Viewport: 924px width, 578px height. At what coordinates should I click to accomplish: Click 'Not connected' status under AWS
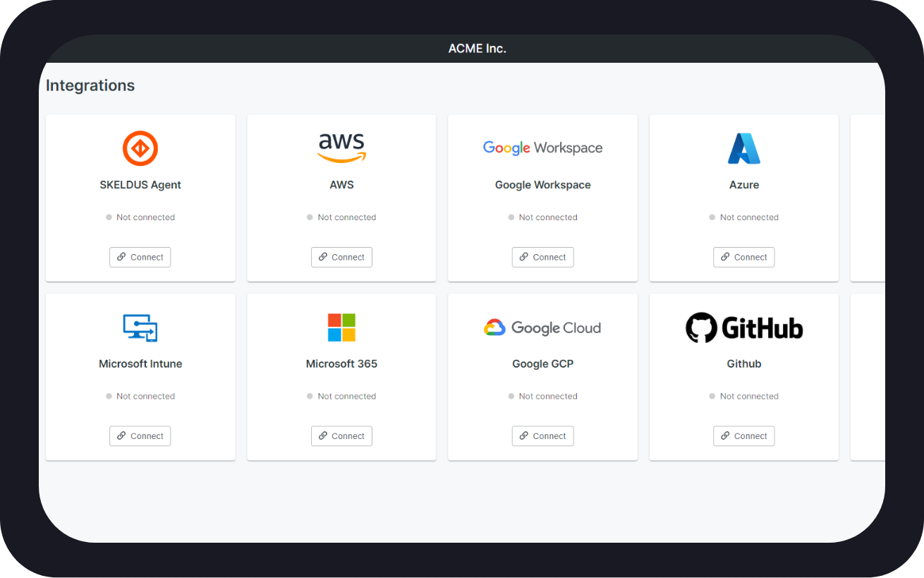(341, 217)
